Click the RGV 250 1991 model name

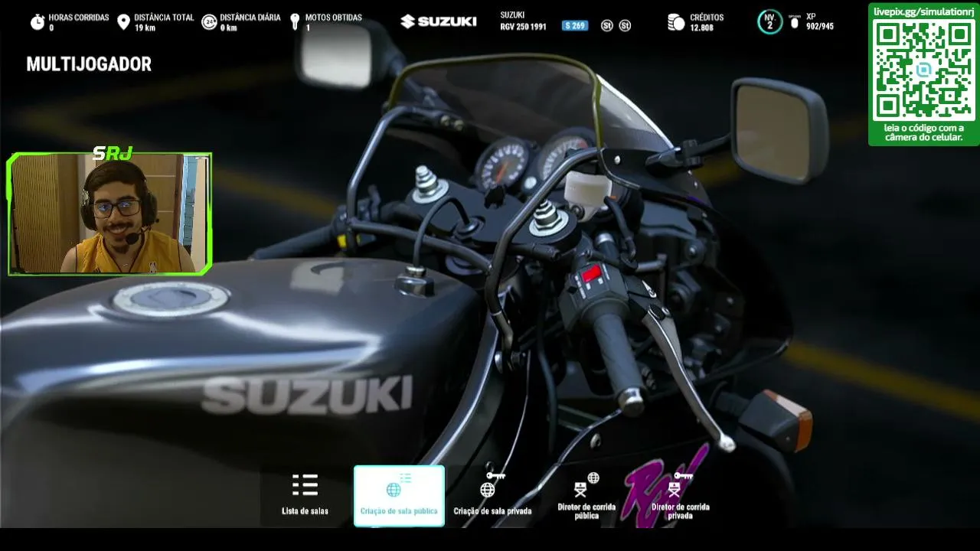coord(524,27)
